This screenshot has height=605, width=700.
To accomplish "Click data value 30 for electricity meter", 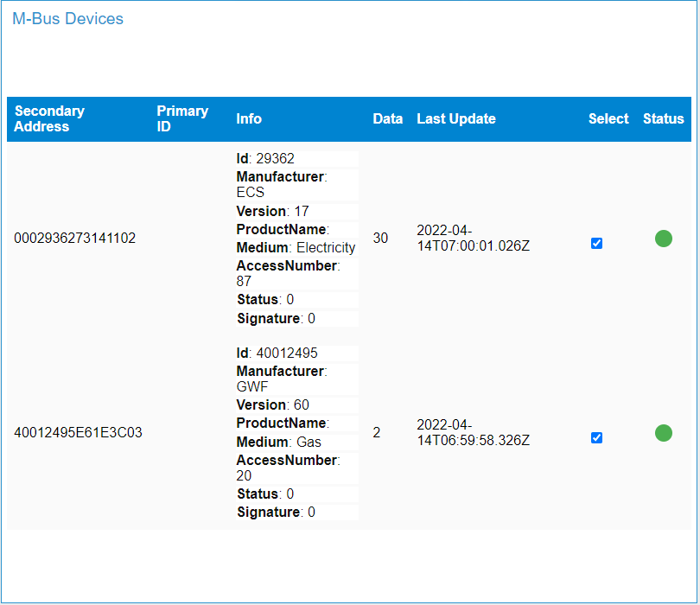I will (x=380, y=238).
